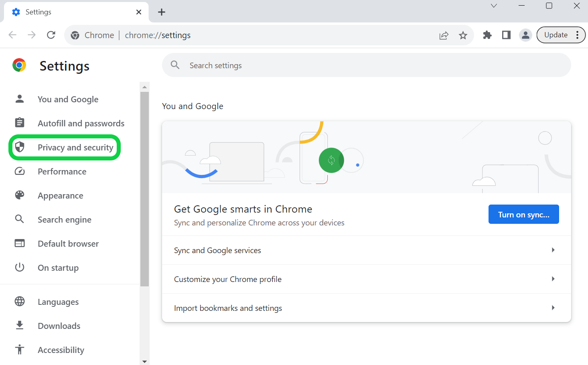Open the user profile avatar
The image size is (588, 365).
tap(525, 35)
